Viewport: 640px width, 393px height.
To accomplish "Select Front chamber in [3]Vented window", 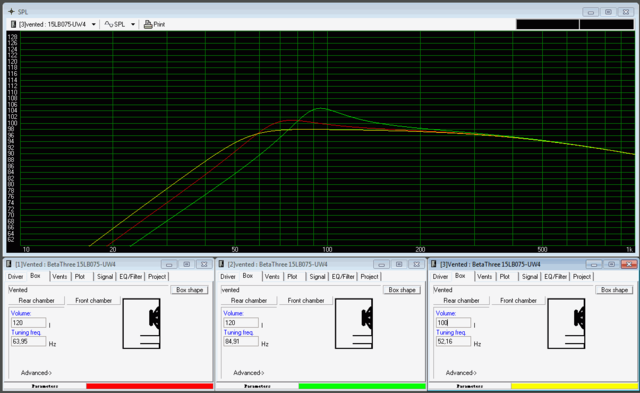I will click(518, 301).
